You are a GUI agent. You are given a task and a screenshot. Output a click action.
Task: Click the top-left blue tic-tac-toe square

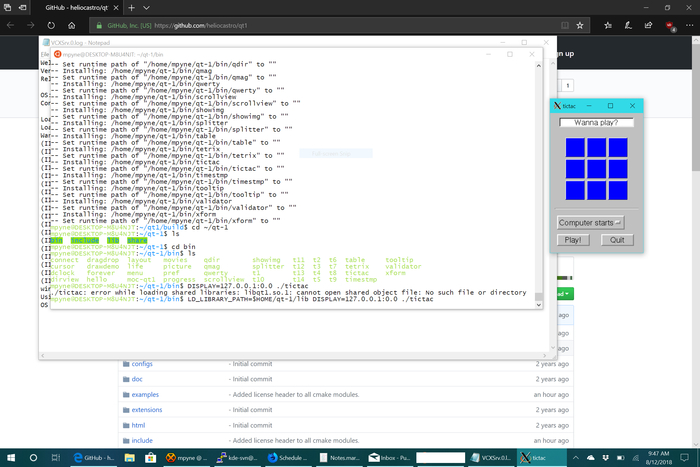[x=575, y=149]
